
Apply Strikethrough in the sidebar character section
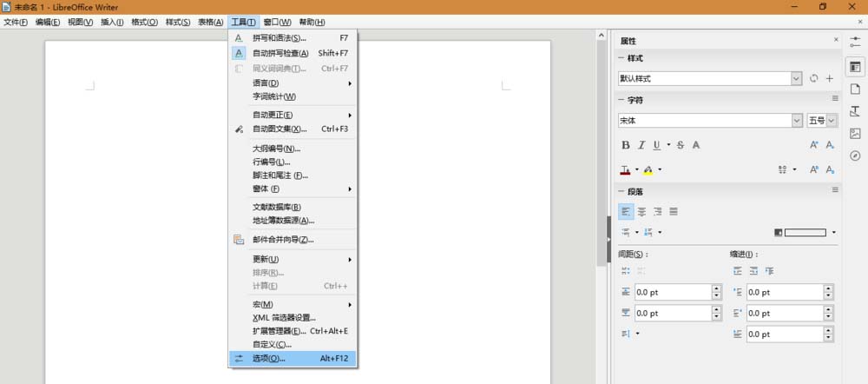(681, 145)
